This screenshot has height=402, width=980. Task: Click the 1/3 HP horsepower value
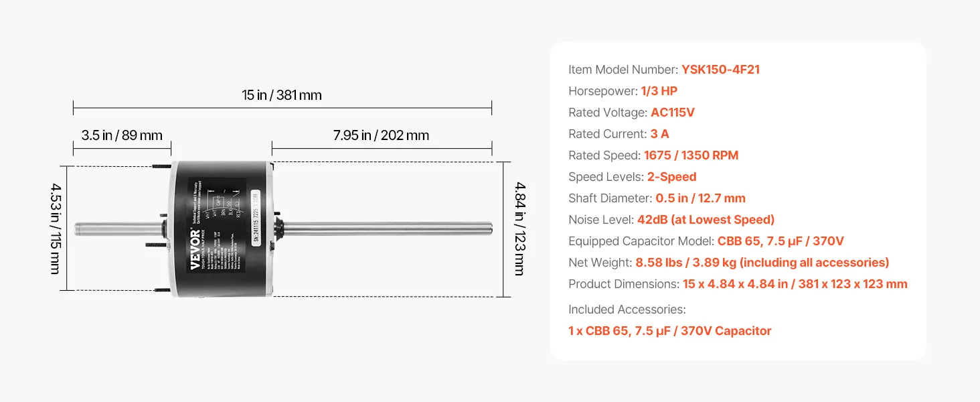(659, 91)
